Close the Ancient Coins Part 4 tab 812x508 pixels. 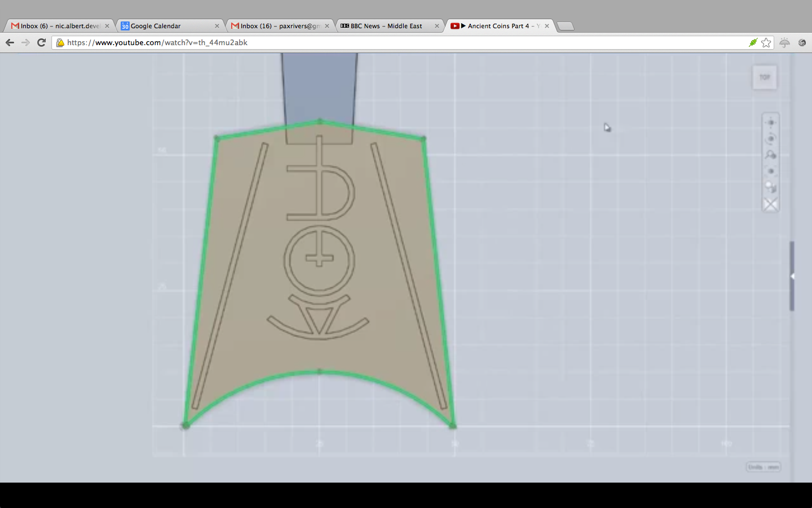tap(546, 26)
